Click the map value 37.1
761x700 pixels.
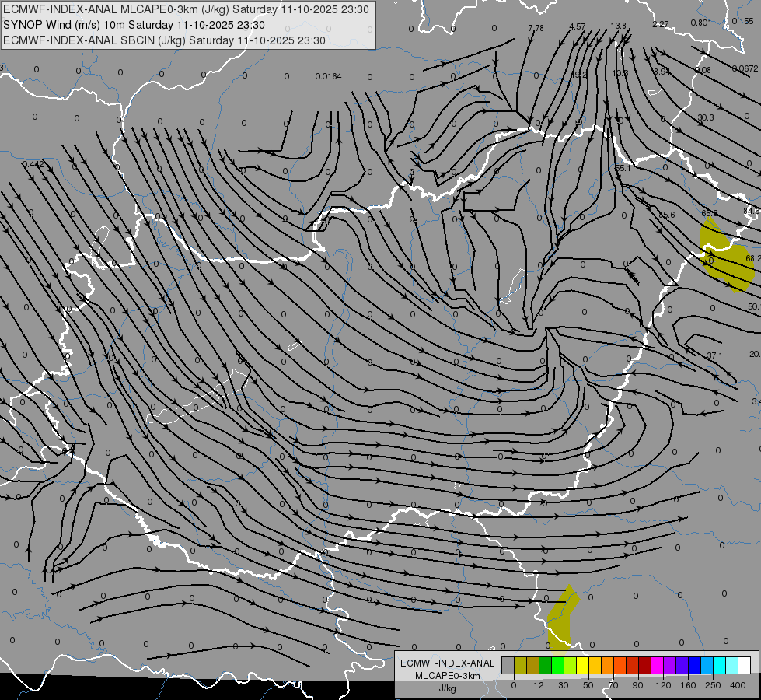[714, 356]
